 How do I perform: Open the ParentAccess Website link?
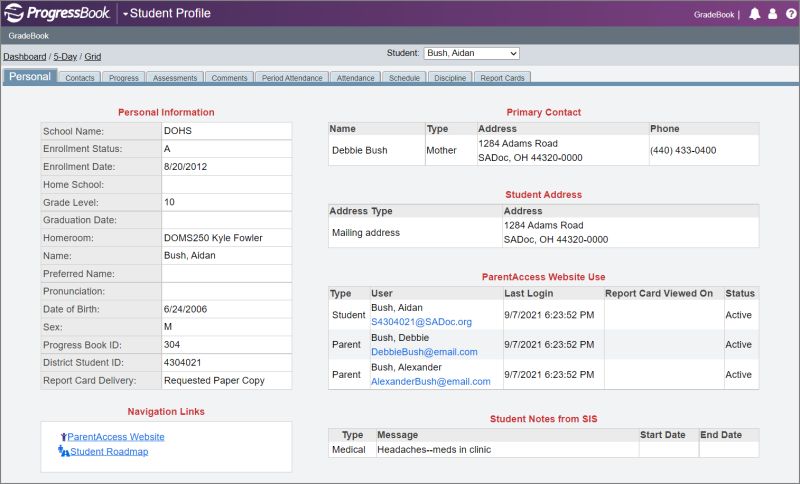[116, 437]
